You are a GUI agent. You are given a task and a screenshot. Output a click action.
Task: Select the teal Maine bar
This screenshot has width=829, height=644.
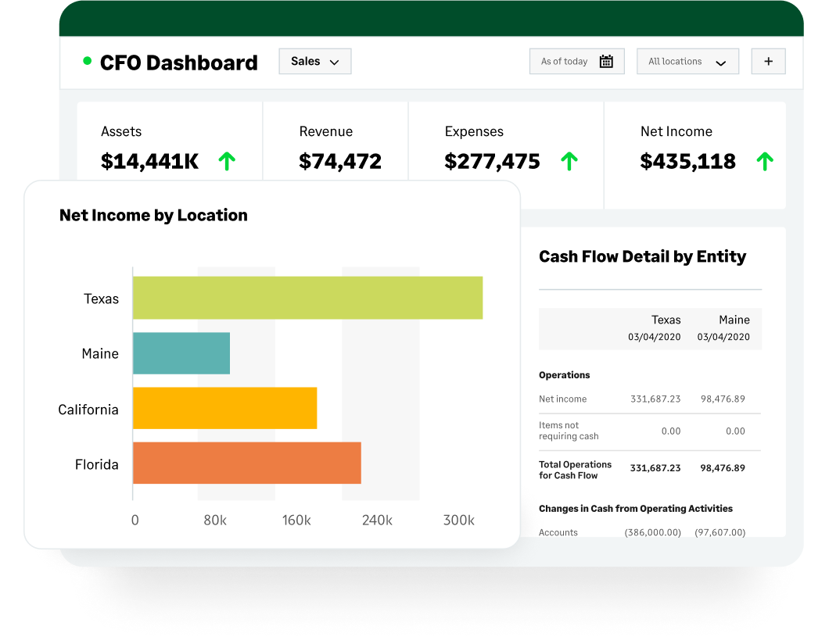coord(181,353)
